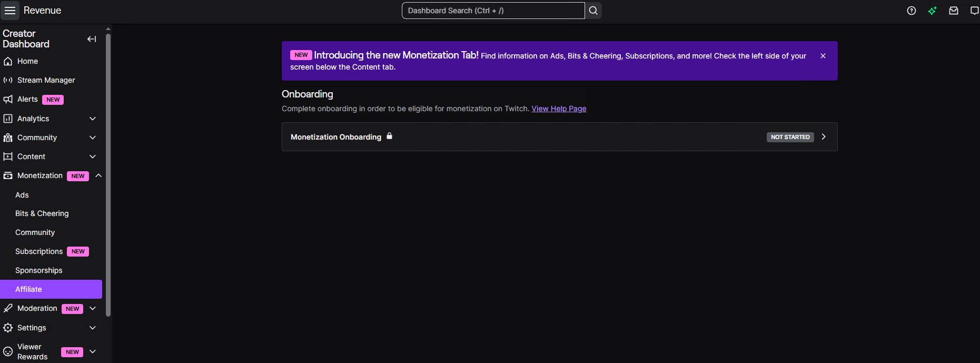Select the Home icon in the sidebar
This screenshot has width=980, height=363.
[x=26, y=61]
